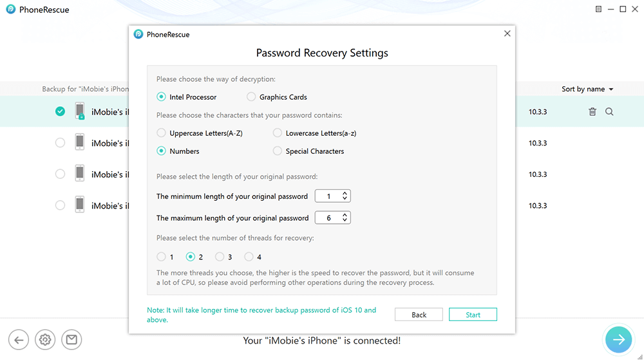Adjust the minimum password length stepper

pos(345,196)
